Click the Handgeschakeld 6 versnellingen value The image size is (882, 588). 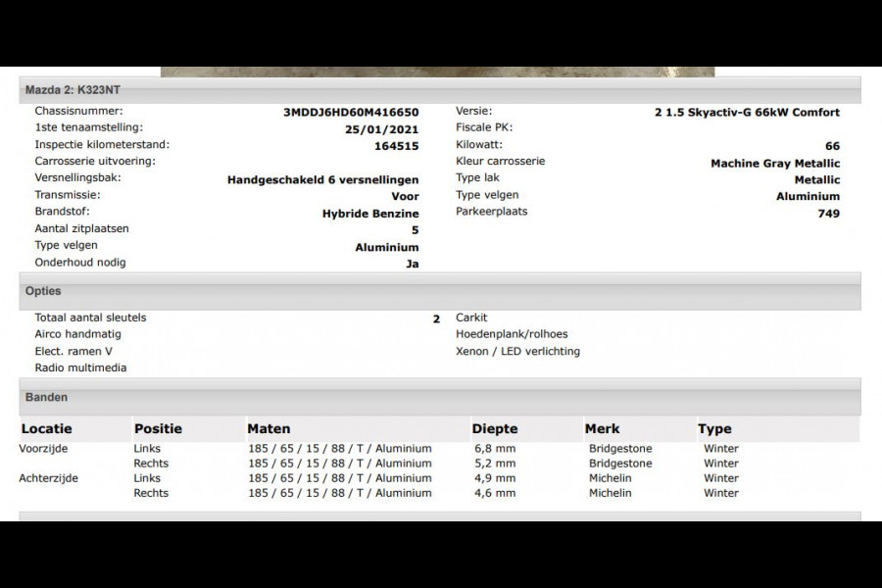[x=322, y=180]
